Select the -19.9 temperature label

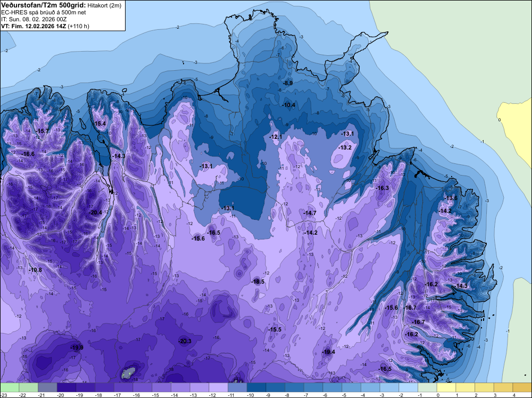[x=77, y=347]
